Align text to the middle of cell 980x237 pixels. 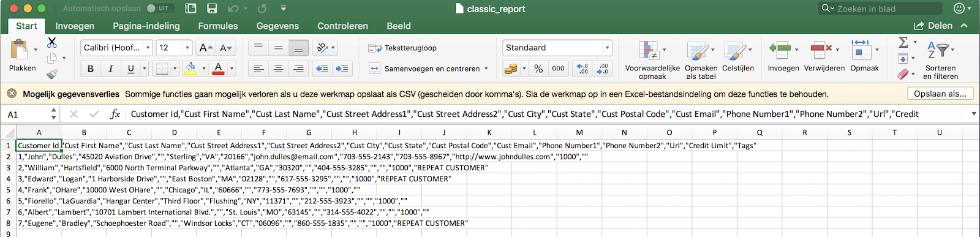pos(279,48)
